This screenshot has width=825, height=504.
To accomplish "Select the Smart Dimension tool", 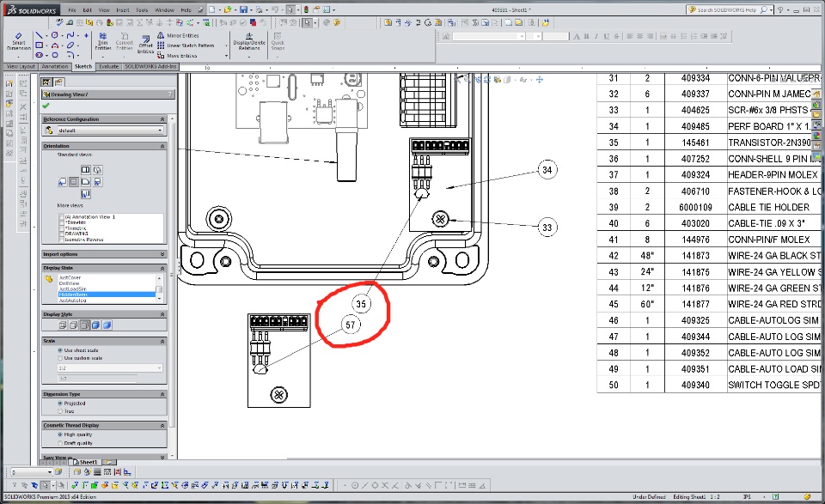I will click(x=18, y=42).
